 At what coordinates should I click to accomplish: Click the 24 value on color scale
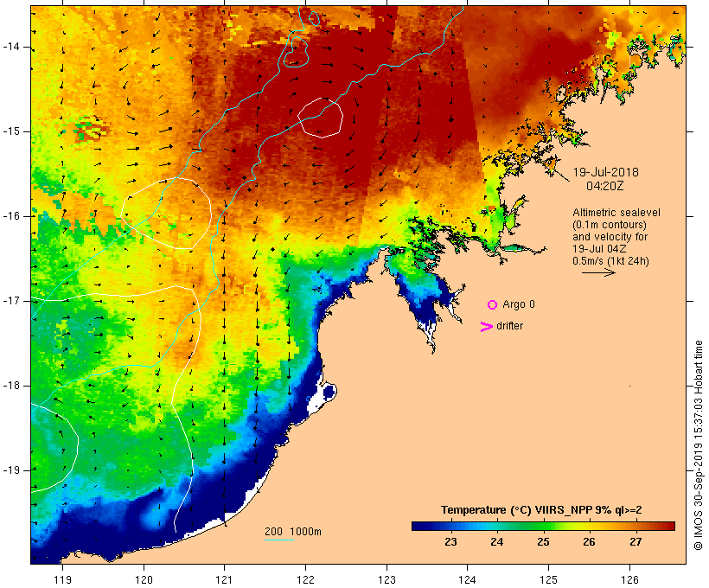[x=496, y=542]
